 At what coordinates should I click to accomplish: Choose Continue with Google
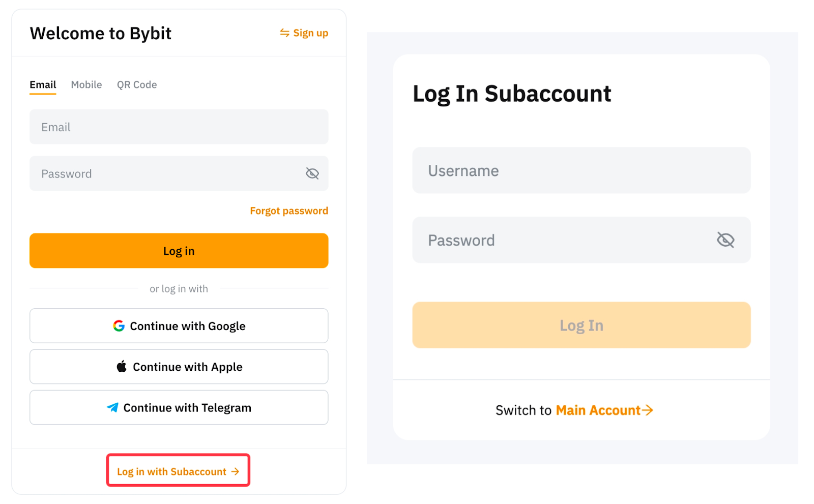click(179, 326)
